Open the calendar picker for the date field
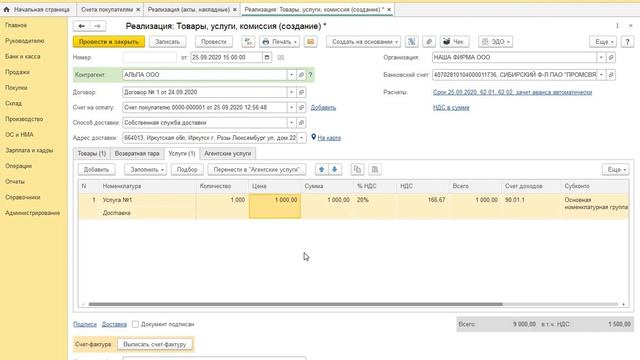Screen dimensions: 640x360 [267, 58]
